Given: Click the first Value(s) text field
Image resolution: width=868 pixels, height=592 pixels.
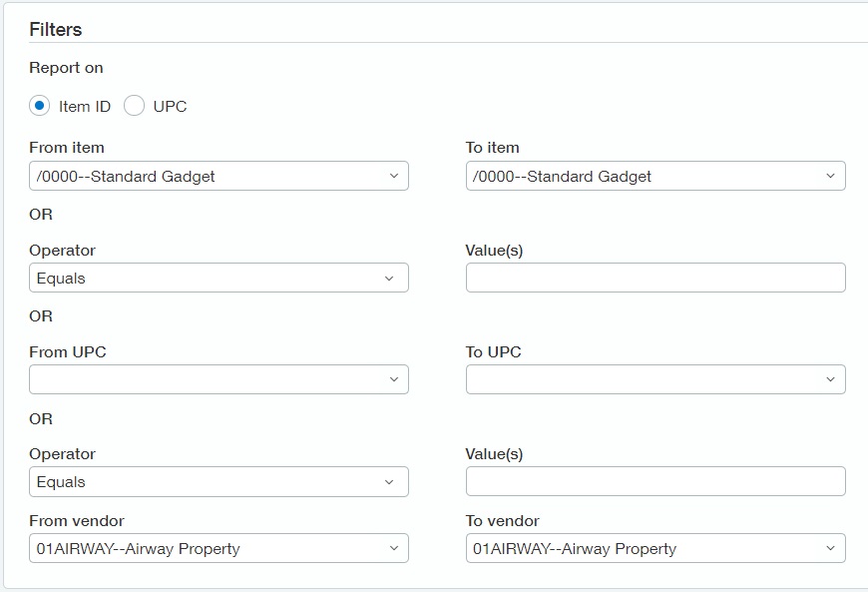Looking at the screenshot, I should pos(655,278).
